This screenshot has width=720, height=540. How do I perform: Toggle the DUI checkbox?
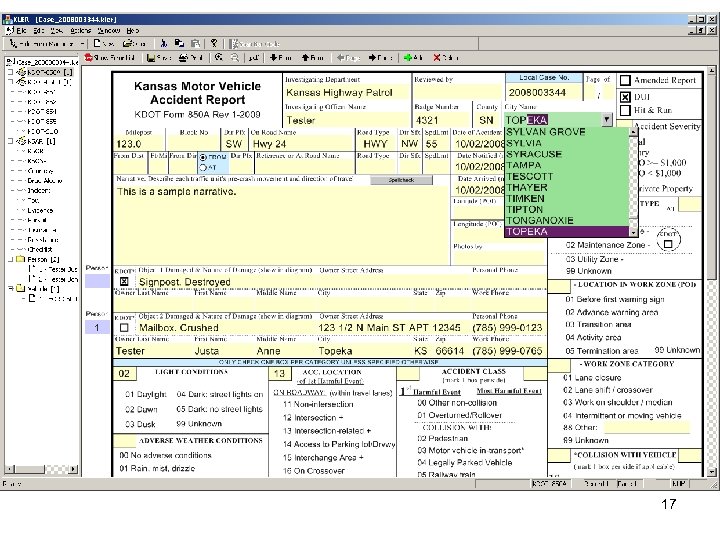(x=625, y=97)
